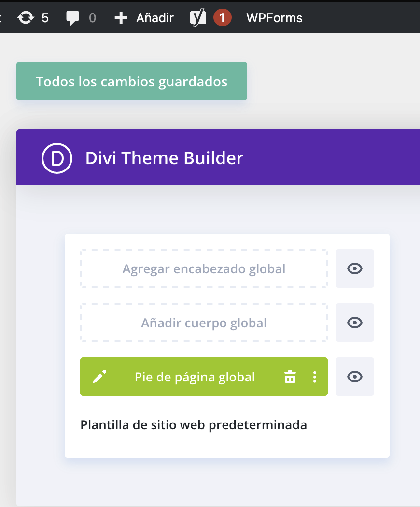This screenshot has height=507, width=420.
Task: Click the Todos los cambios guardados button
Action: (132, 81)
